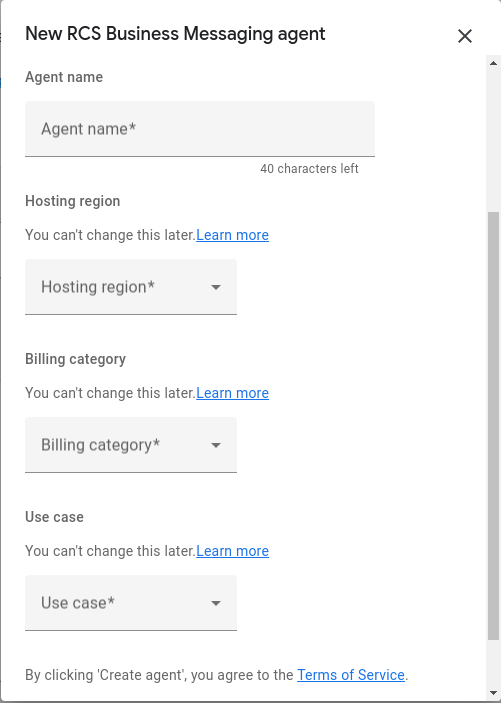This screenshot has height=703, width=501.
Task: Click the vertical scrollbar thumb
Action: [493, 426]
